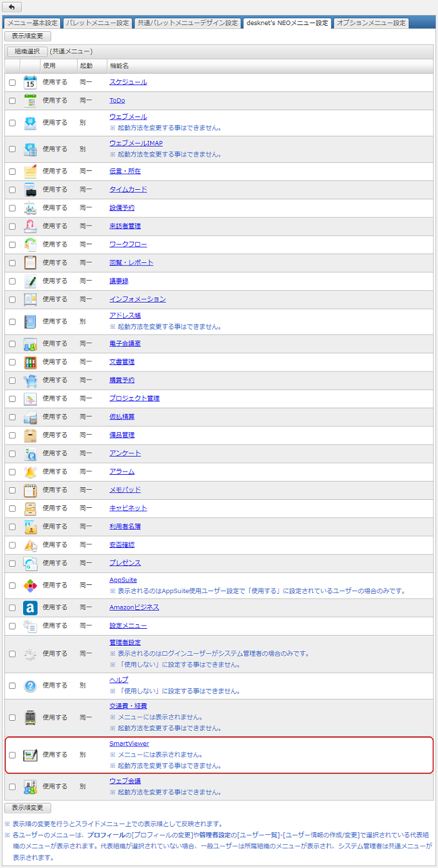Tick the checkbox for ワークフロー

13,244
